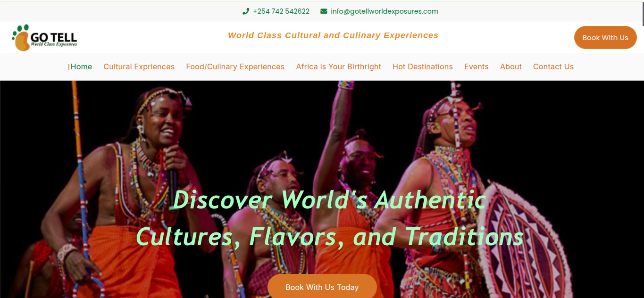Click the Book With Us header button
Image resolution: width=644 pixels, height=298 pixels.
point(605,38)
